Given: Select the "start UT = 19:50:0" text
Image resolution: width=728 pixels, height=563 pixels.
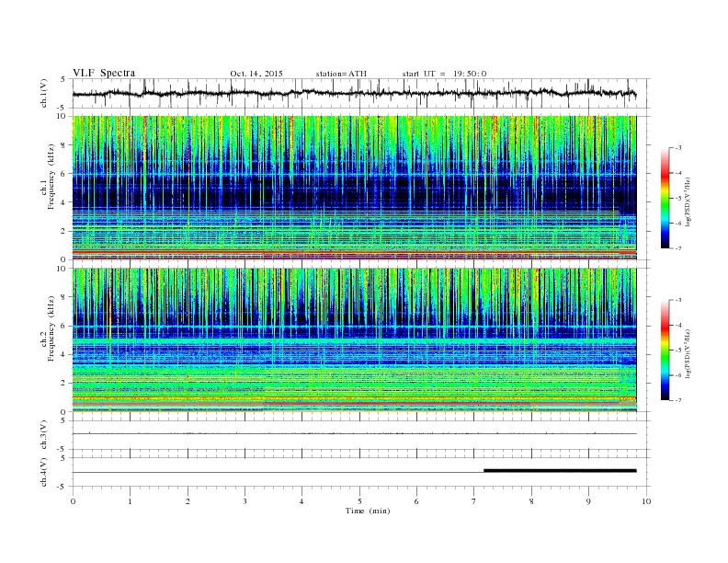Looking at the screenshot, I should [444, 74].
